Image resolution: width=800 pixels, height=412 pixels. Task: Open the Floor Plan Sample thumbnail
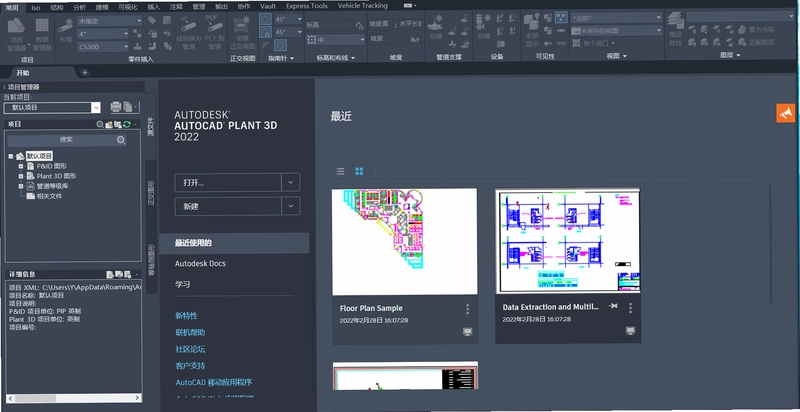405,242
